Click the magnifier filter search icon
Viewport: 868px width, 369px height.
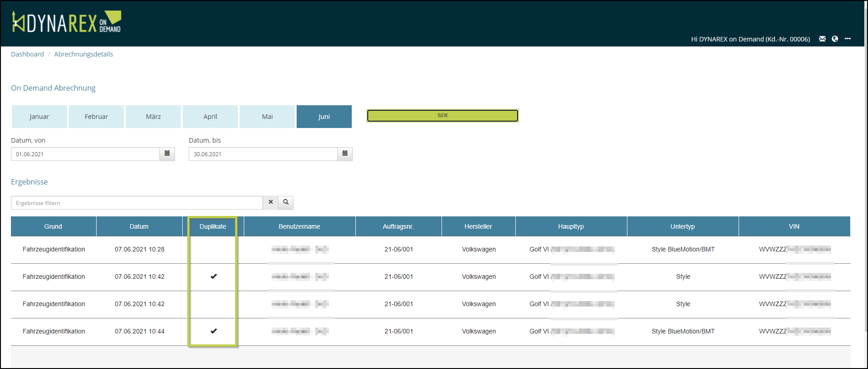click(286, 202)
